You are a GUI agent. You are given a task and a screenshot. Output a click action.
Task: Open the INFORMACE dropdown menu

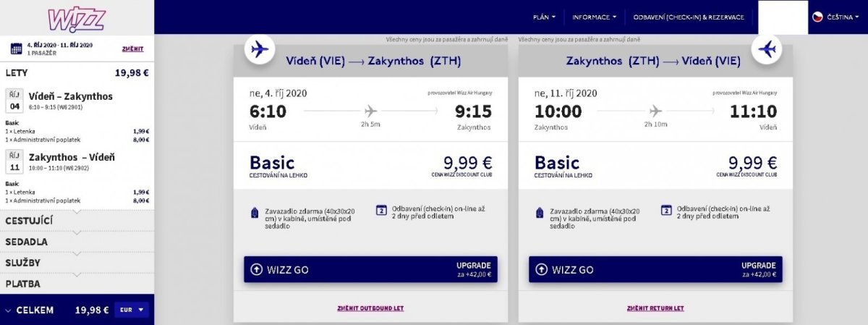click(x=594, y=17)
